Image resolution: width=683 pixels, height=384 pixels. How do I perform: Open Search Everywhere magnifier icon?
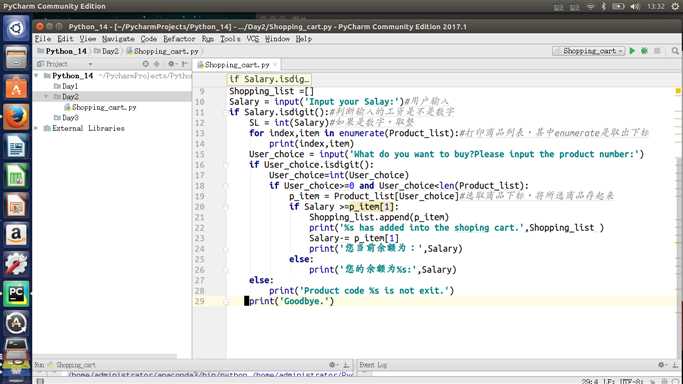[x=675, y=51]
